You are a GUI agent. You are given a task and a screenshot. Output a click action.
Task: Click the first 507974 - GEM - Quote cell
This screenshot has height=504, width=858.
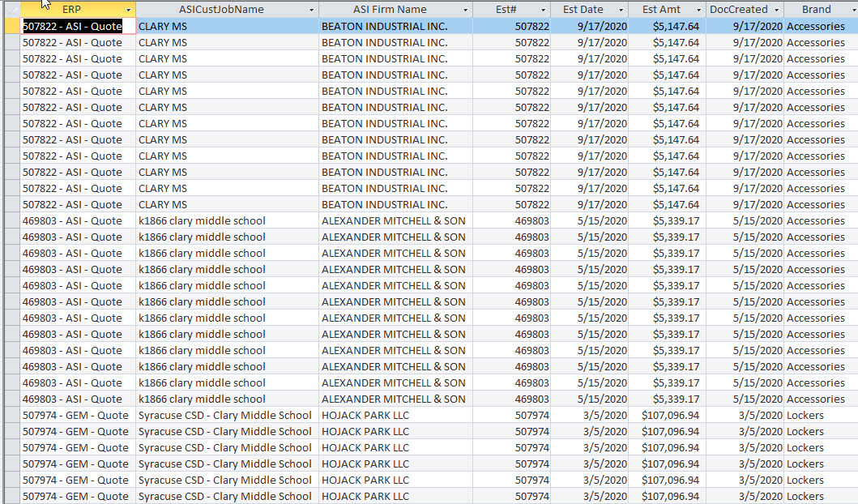click(x=78, y=416)
